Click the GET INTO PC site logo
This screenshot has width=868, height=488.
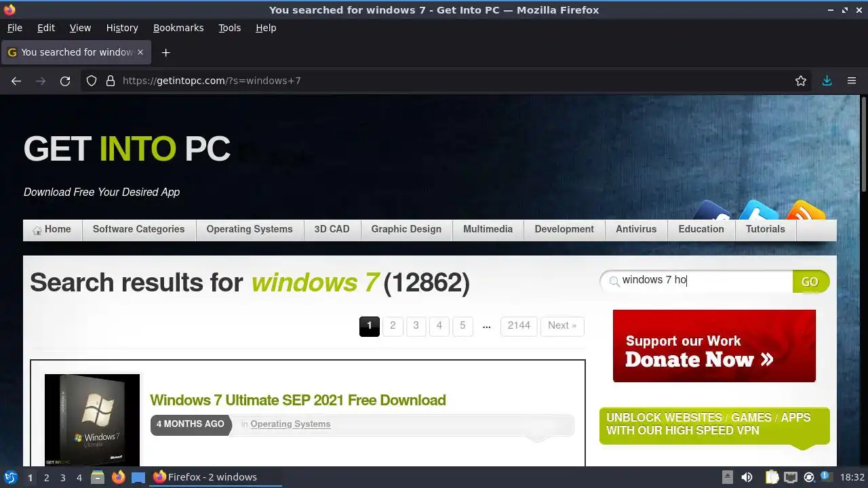pyautogui.click(x=127, y=148)
